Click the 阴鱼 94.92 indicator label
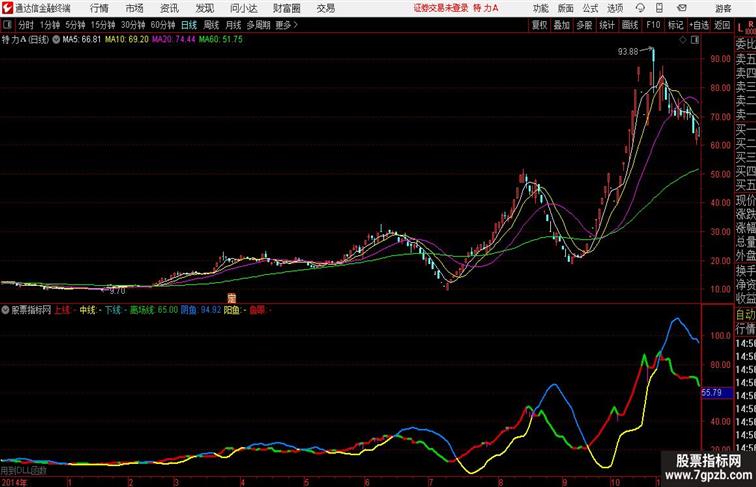 tap(201, 310)
